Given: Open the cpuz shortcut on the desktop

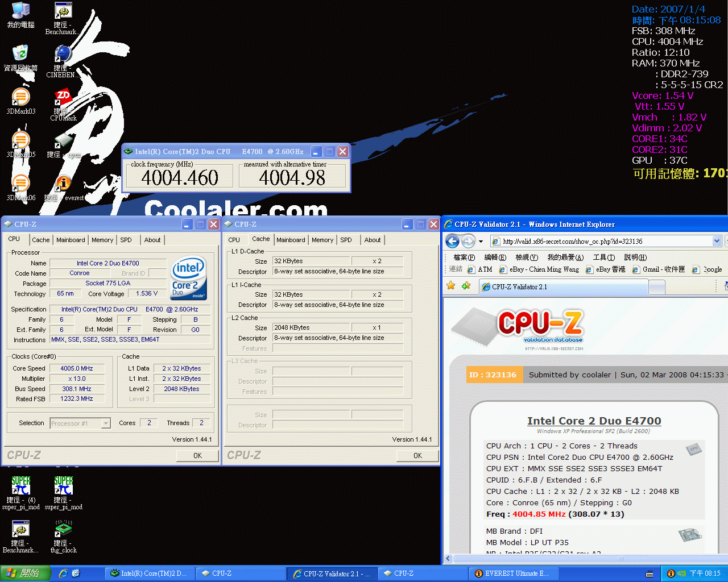Looking at the screenshot, I should click(x=63, y=144).
